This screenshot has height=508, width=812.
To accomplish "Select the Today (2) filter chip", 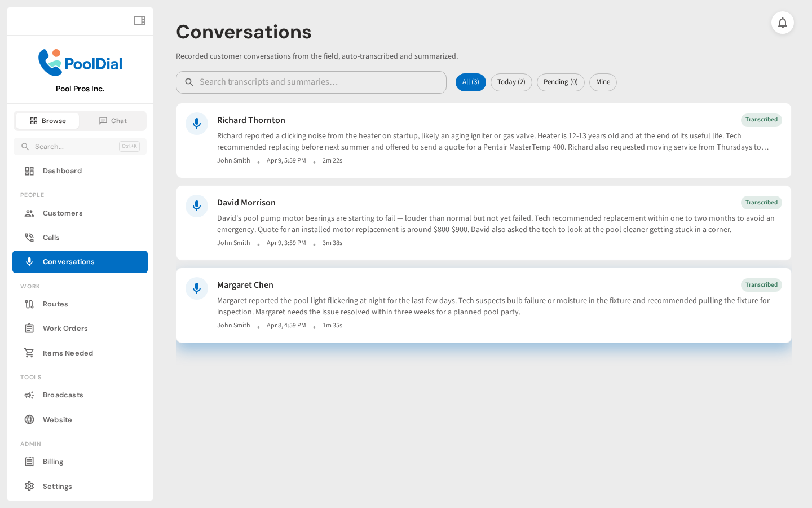I will click(x=511, y=82).
